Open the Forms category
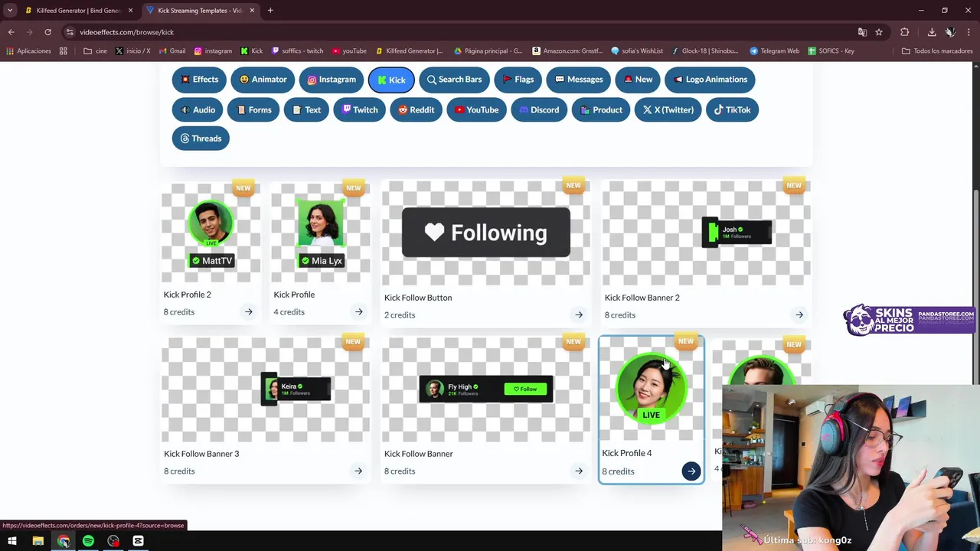The image size is (980, 551). (x=253, y=110)
